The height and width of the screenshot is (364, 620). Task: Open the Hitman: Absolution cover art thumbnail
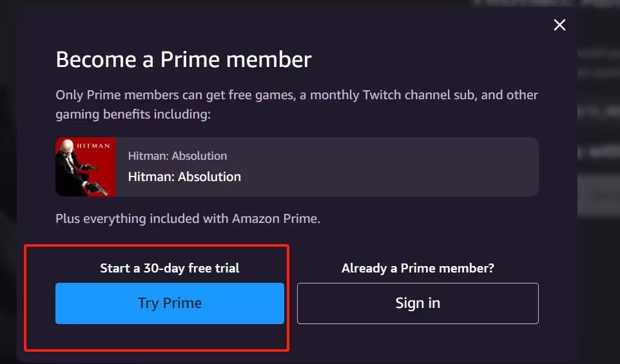(86, 167)
